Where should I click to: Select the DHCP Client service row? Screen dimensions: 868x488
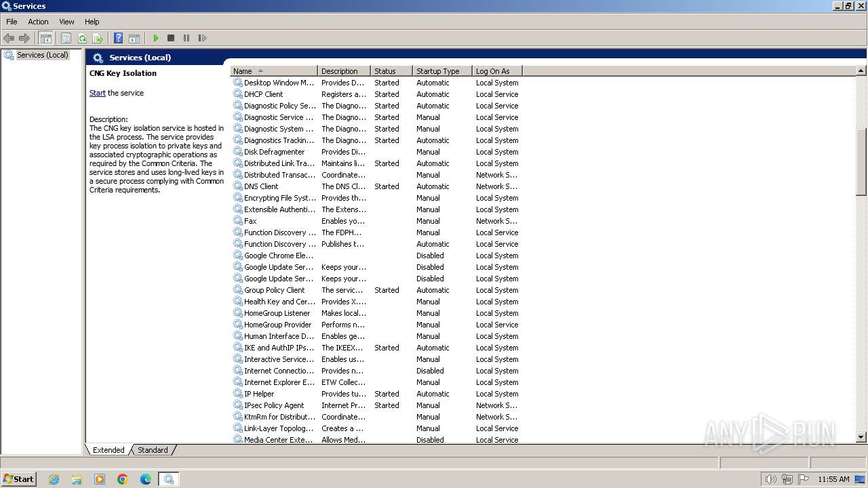click(x=376, y=94)
